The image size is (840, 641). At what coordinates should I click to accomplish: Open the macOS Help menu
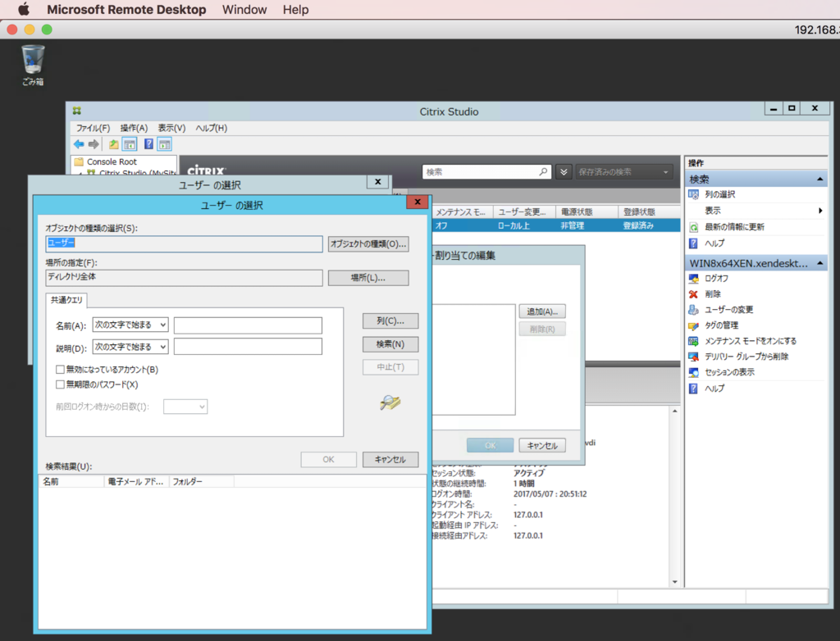pos(295,10)
